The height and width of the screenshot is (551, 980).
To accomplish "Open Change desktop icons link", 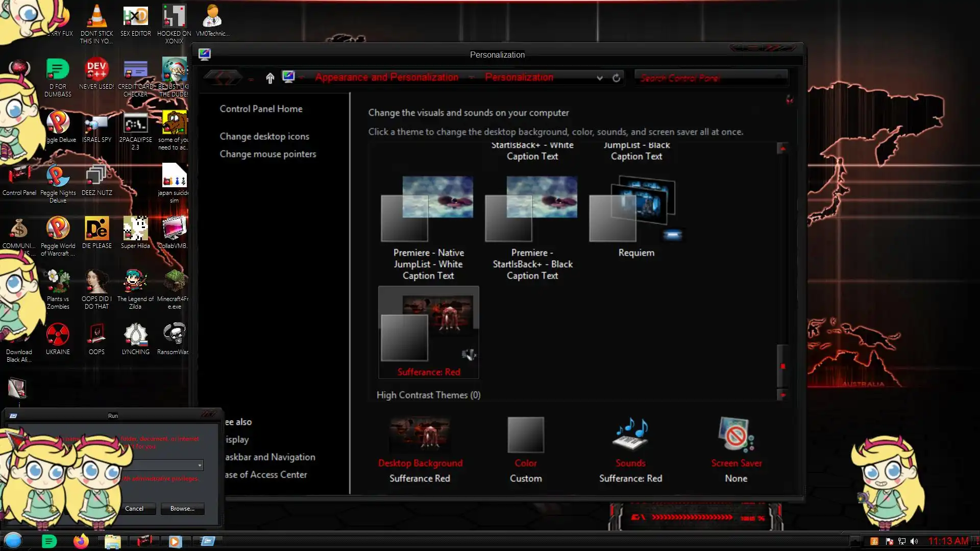I will [264, 136].
